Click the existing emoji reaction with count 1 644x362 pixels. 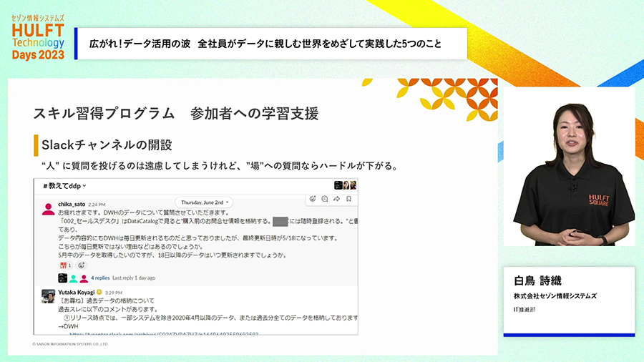pos(65,265)
